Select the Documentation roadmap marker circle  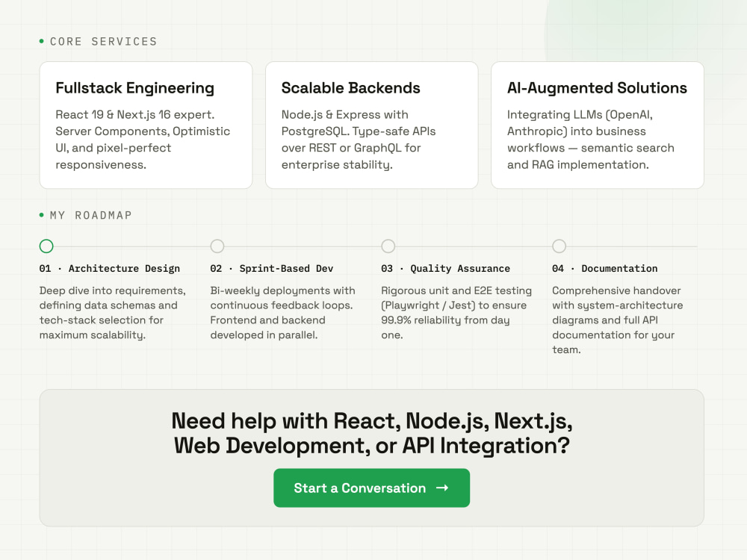pyautogui.click(x=559, y=246)
